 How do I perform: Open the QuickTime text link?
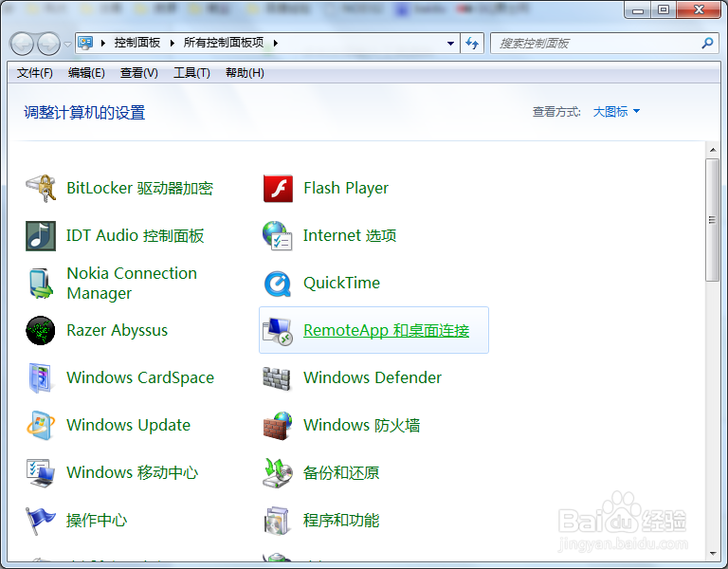[341, 283]
